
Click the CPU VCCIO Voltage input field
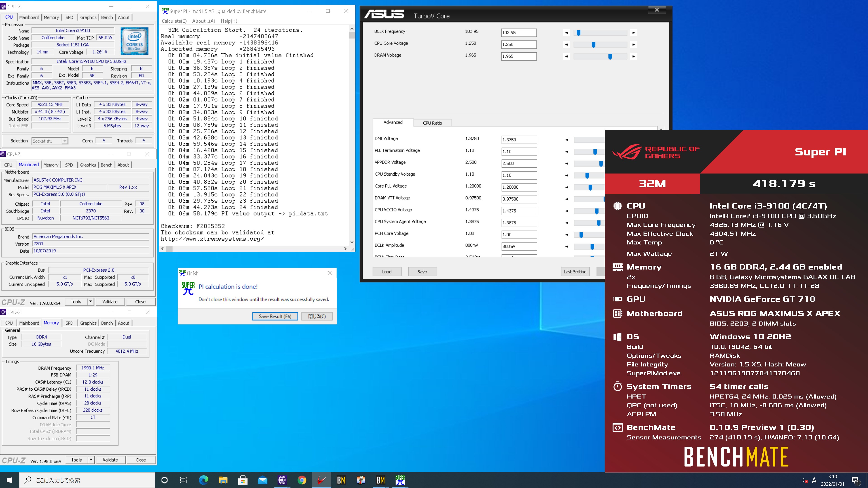tap(519, 211)
